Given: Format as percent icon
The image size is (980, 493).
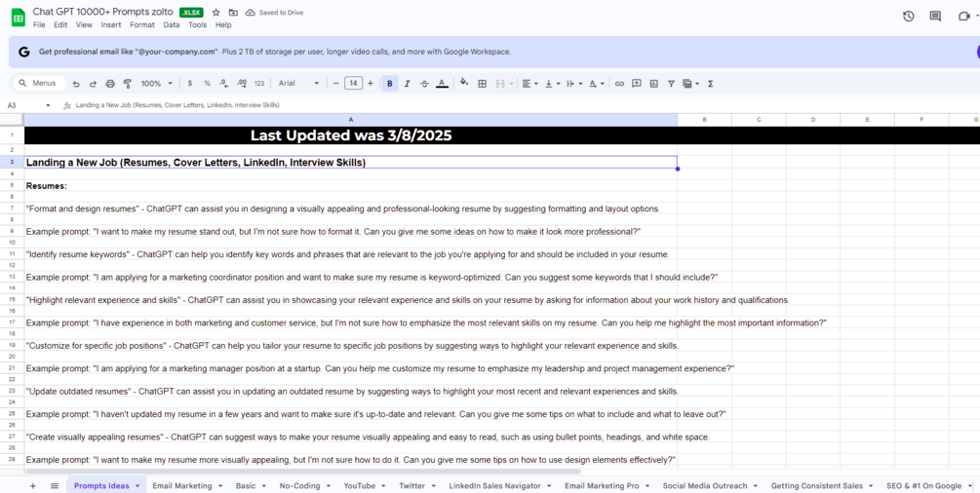Looking at the screenshot, I should 207,83.
